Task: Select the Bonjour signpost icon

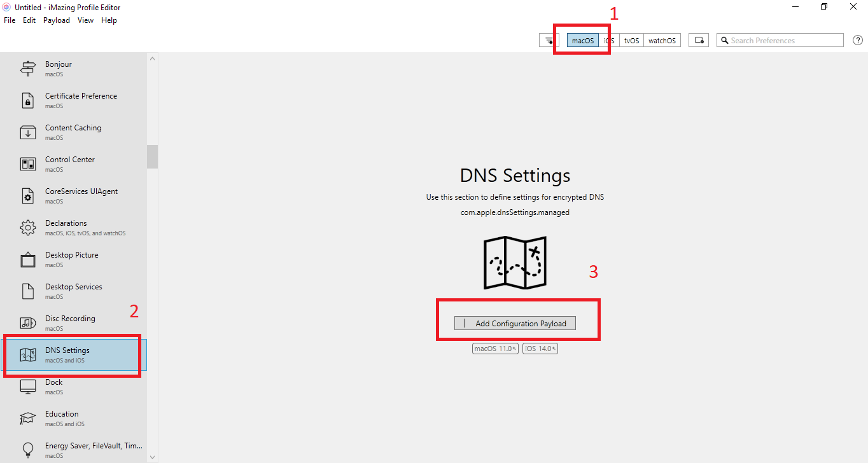Action: pos(28,69)
